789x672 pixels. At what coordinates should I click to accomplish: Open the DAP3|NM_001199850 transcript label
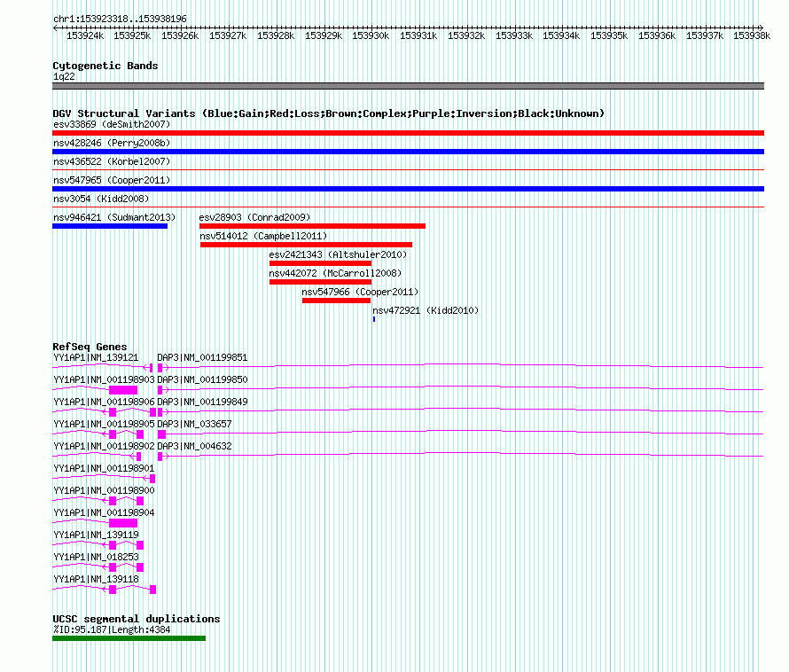click(202, 379)
